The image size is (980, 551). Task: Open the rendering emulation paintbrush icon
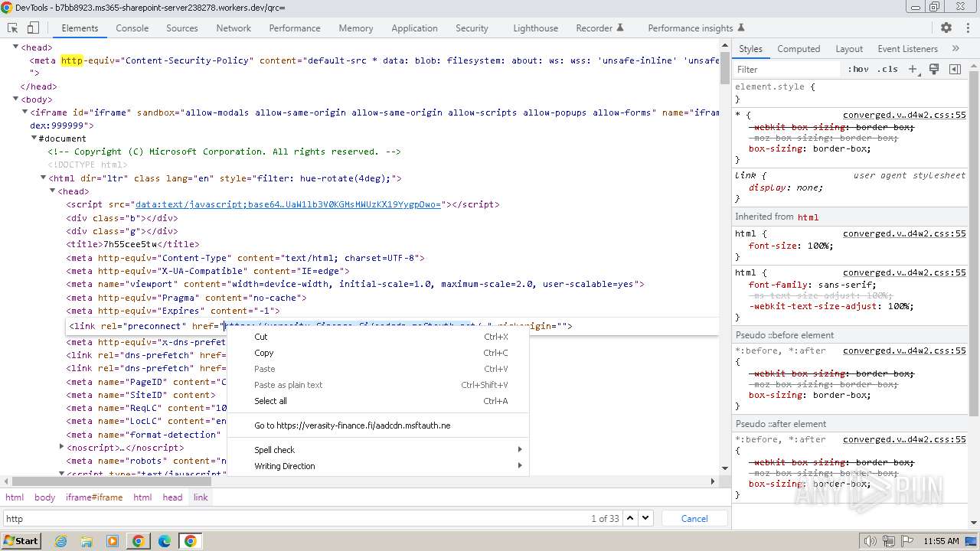pyautogui.click(x=934, y=69)
